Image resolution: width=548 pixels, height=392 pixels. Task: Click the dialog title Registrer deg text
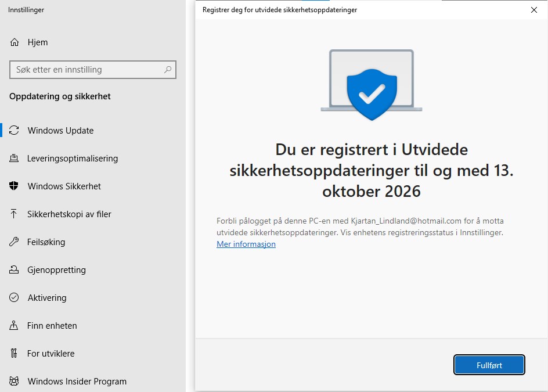tap(280, 10)
